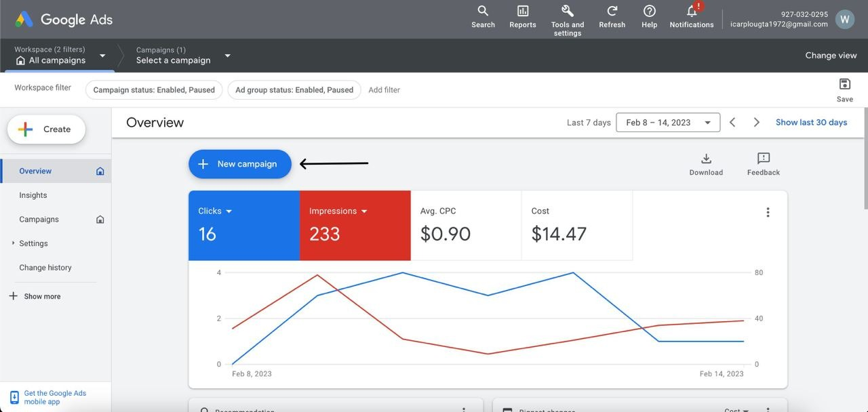Screen dimensions: 868x412
Task: Open Get the Google Ads mobile app link
Action: coord(55,398)
